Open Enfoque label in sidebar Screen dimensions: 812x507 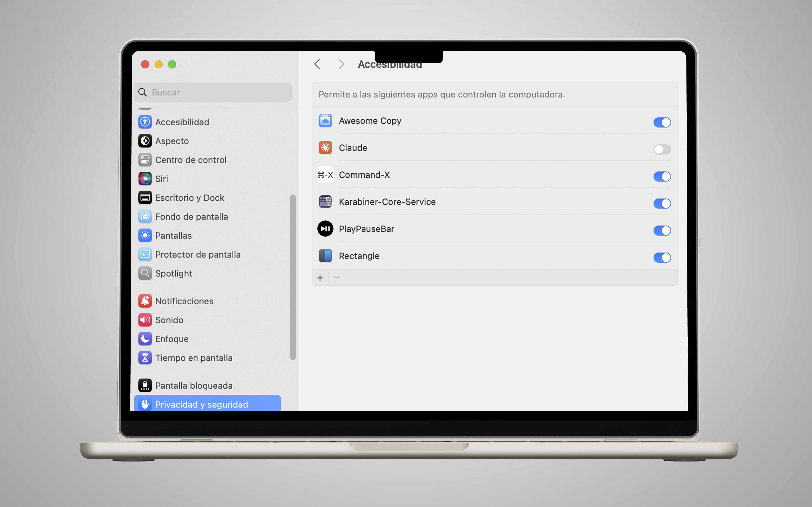click(x=172, y=339)
